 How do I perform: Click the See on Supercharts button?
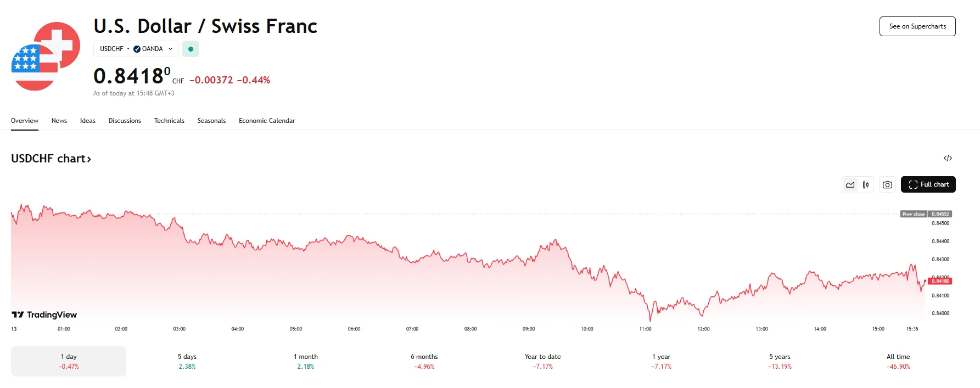coord(917,26)
